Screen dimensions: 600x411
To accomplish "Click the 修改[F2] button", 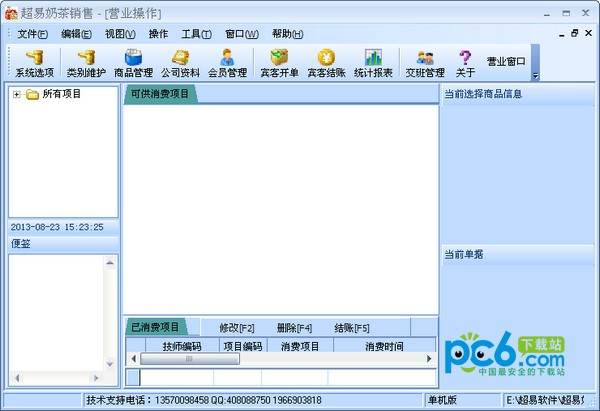I will coord(237,328).
